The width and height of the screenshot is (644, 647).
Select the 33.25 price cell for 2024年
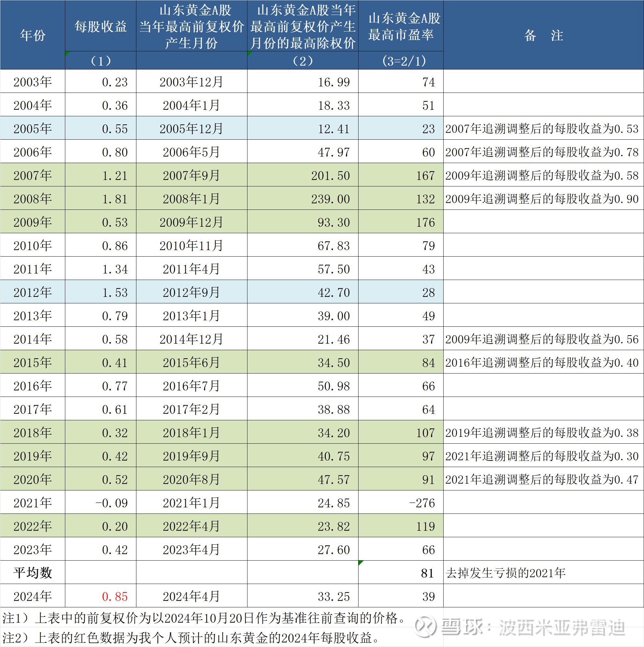333,596
